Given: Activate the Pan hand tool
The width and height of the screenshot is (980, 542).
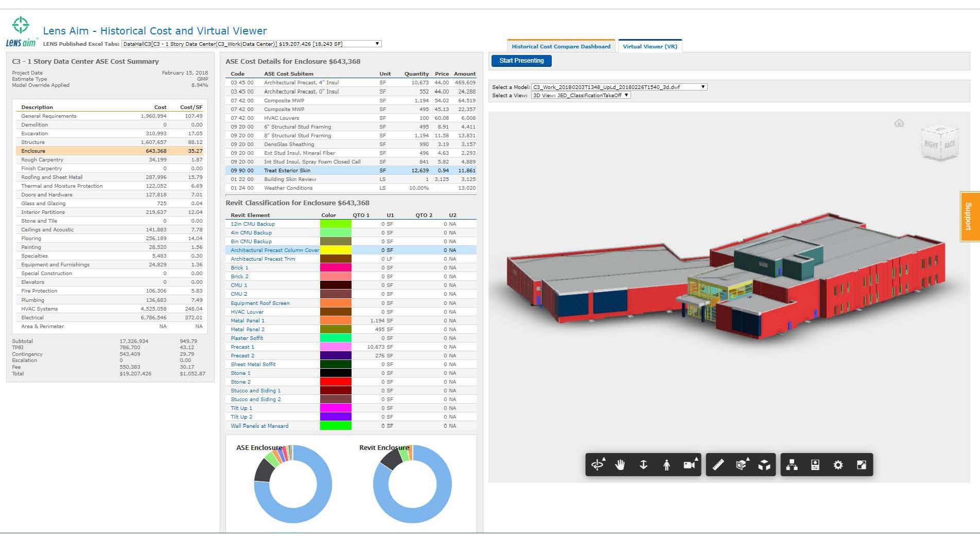Looking at the screenshot, I should (x=620, y=465).
